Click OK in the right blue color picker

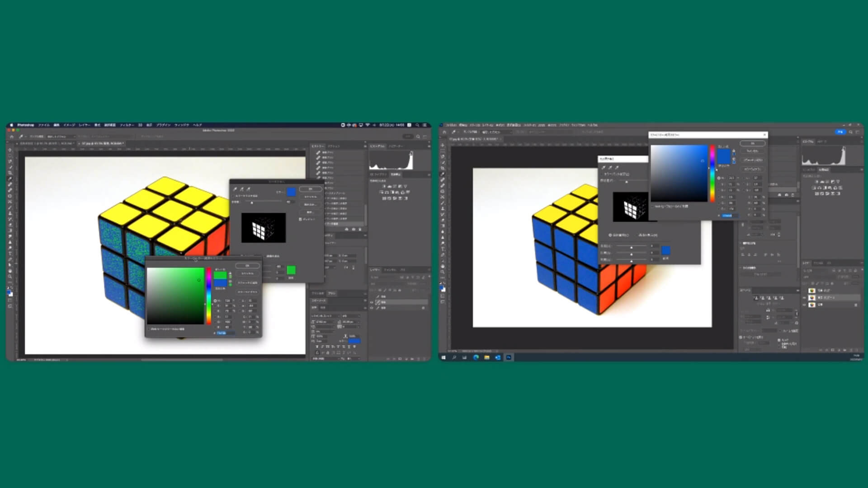click(753, 143)
